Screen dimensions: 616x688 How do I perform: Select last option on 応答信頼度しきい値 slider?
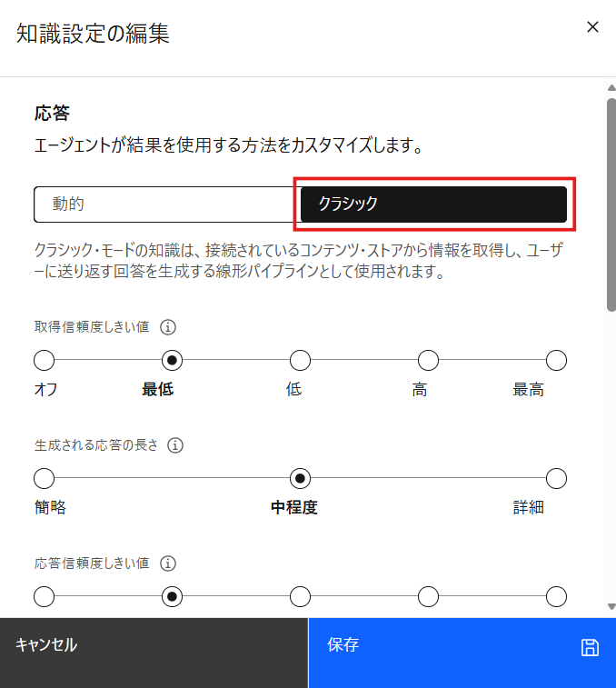point(556,597)
